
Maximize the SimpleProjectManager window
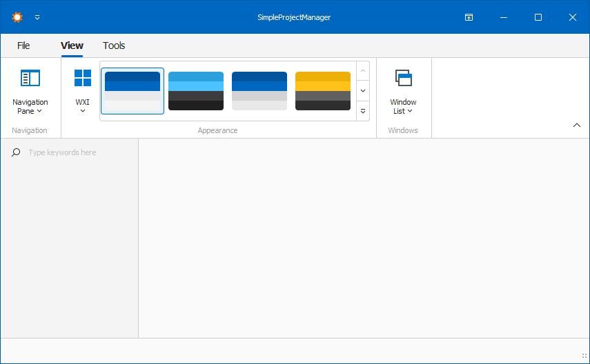pos(538,17)
